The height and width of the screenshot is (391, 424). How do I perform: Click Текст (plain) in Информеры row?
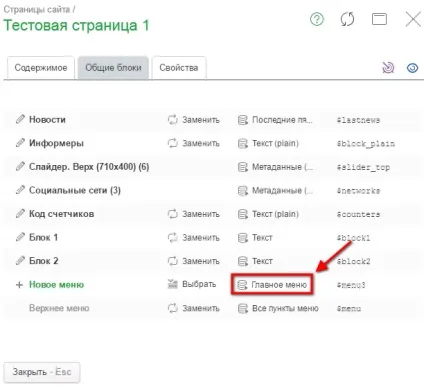click(x=275, y=143)
